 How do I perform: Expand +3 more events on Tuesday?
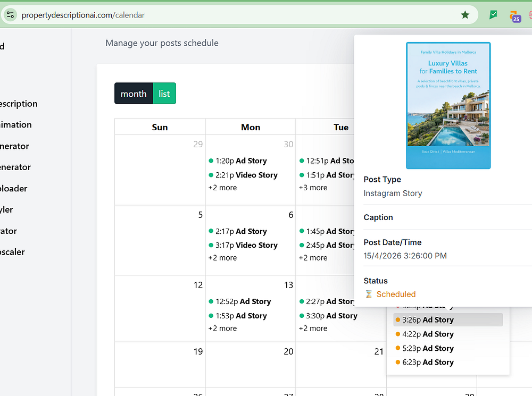[x=313, y=188]
